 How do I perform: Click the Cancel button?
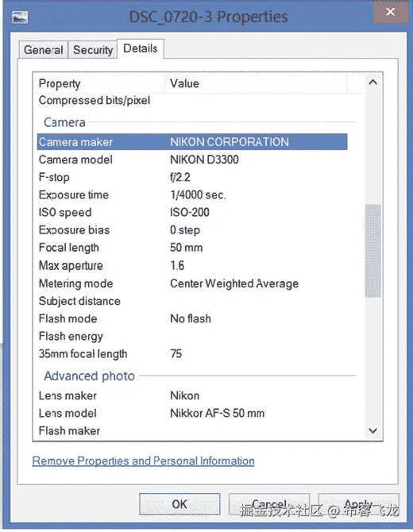coord(269,504)
